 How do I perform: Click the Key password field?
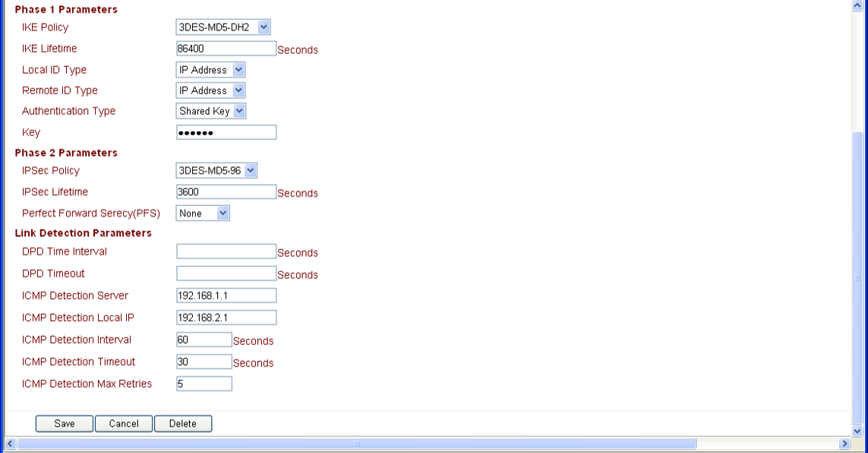click(226, 133)
